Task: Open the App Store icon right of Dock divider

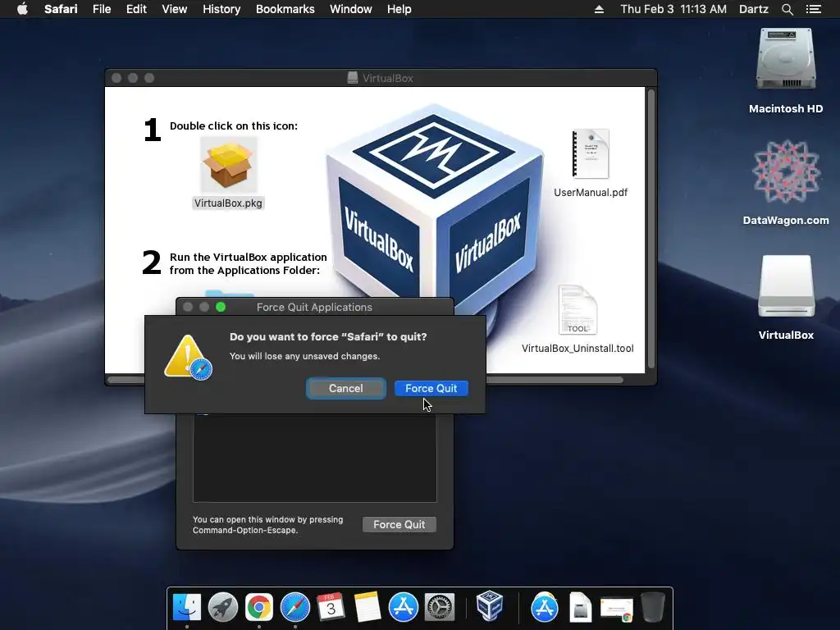Action: coord(545,607)
